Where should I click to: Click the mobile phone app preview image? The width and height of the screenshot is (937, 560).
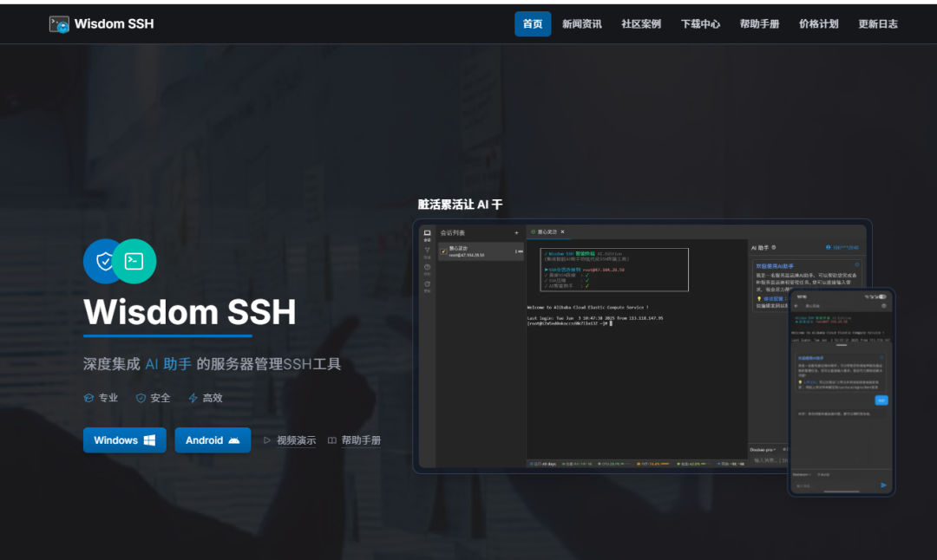(x=842, y=392)
